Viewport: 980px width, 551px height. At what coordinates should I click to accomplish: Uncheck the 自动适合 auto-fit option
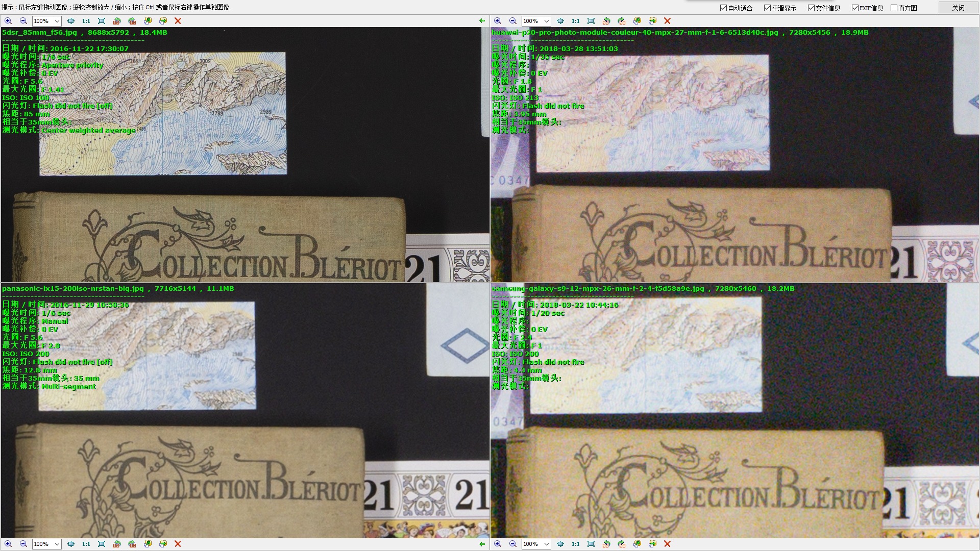click(723, 8)
